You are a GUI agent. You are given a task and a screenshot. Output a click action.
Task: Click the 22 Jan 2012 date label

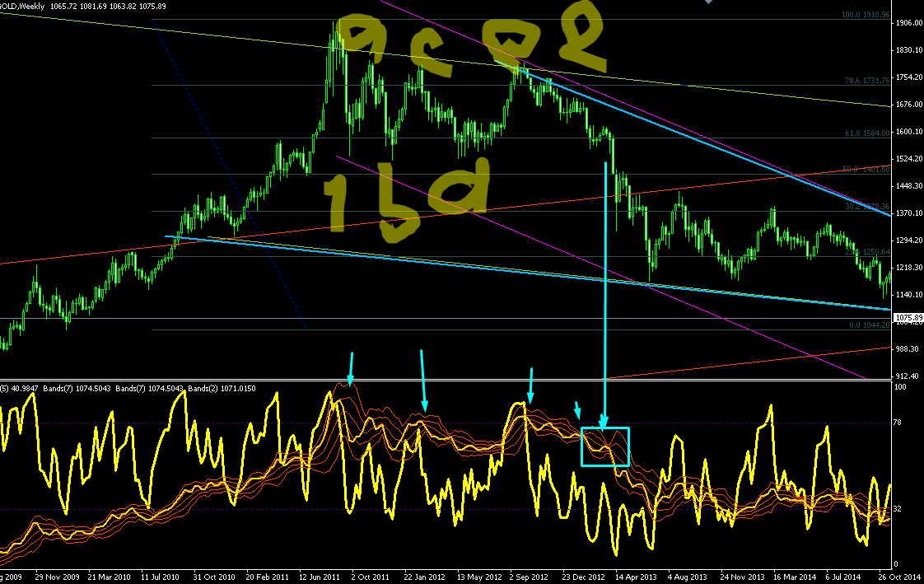coord(424,577)
